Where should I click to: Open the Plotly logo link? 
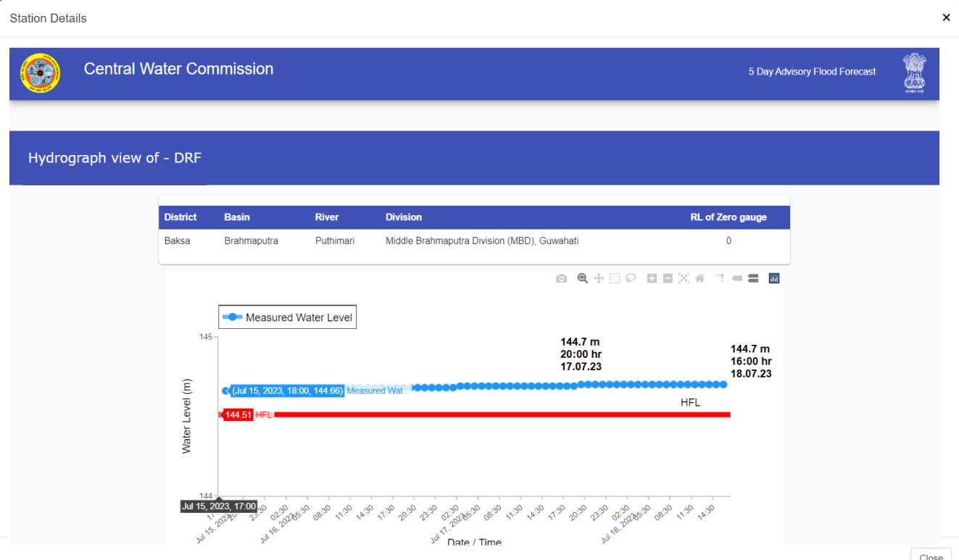pyautogui.click(x=774, y=278)
